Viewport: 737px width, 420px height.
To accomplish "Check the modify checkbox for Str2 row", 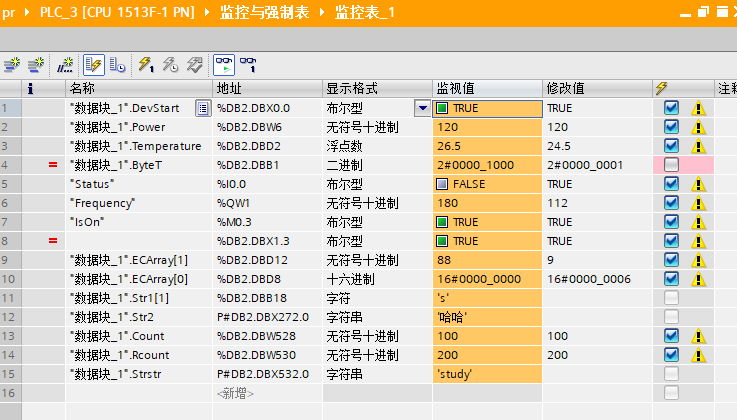I will pos(671,317).
